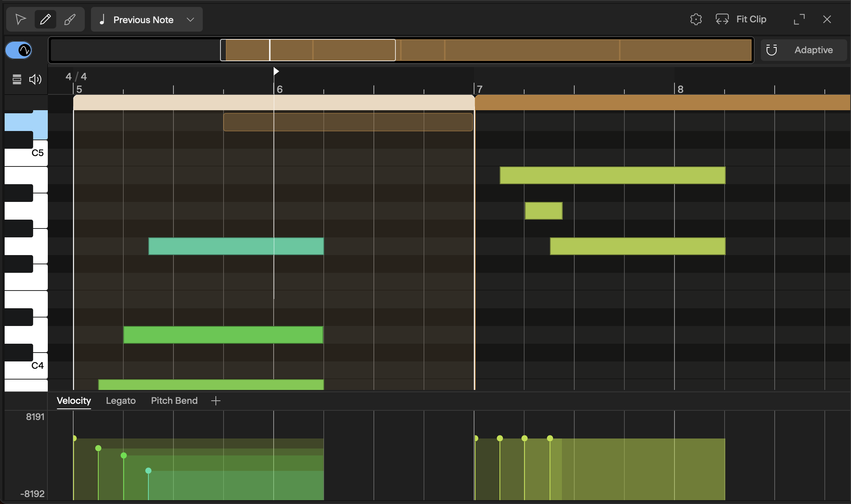Add a new parameter lane with plus

[216, 401]
